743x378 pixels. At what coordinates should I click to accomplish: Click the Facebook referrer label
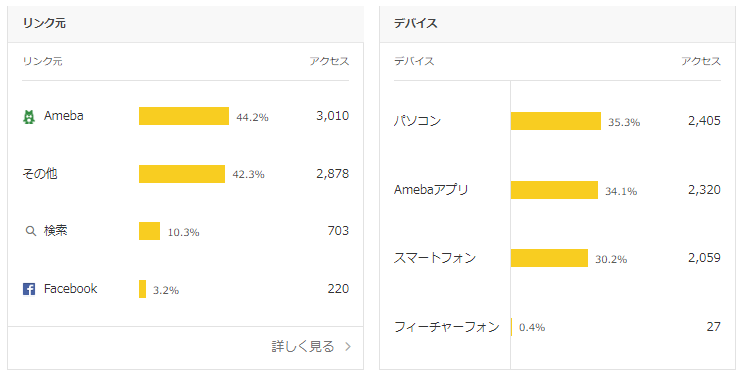point(71,289)
